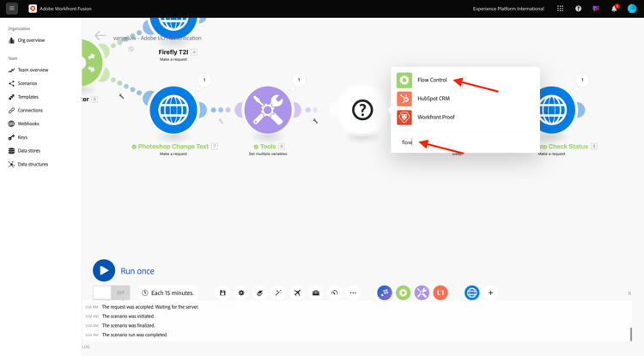Image resolution: width=644 pixels, height=356 pixels.
Task: Click the wrench filter after Tools module
Action: pos(315,121)
